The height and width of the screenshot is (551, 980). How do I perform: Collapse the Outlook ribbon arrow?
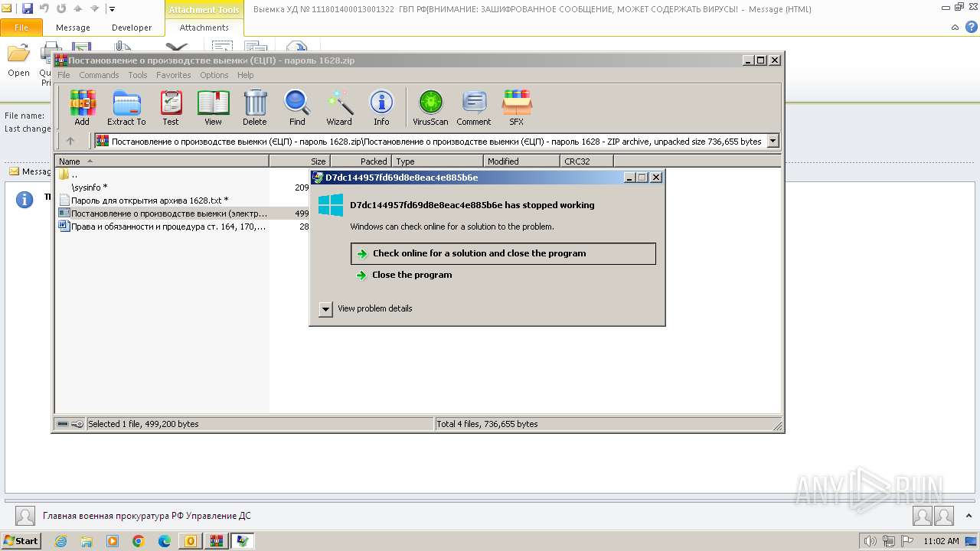click(955, 28)
